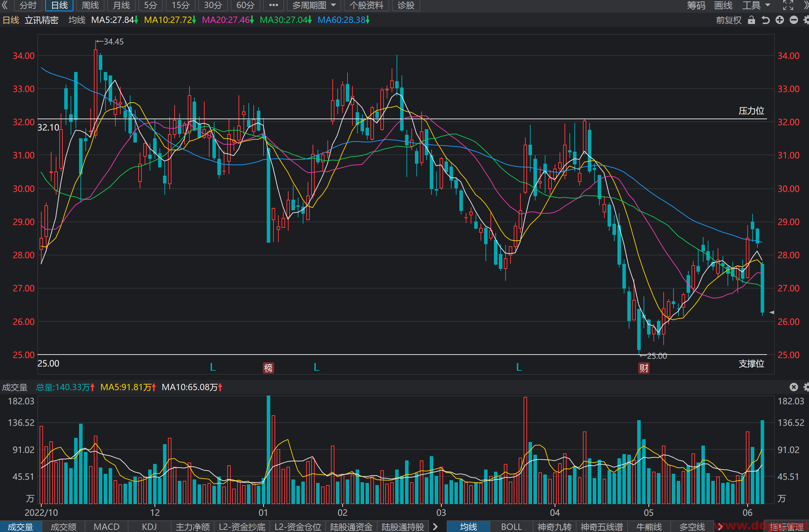Image resolution: width=809 pixels, height=532 pixels.
Task: Click volume 总量:140.33万 readout
Action: click(x=65, y=387)
